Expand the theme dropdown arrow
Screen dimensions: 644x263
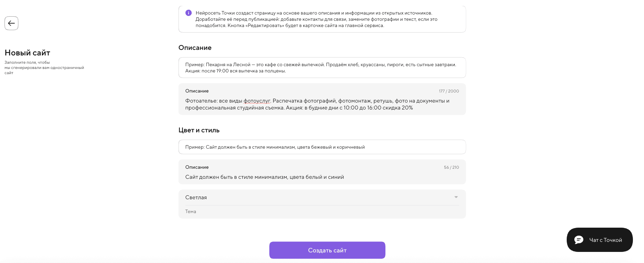(x=456, y=197)
